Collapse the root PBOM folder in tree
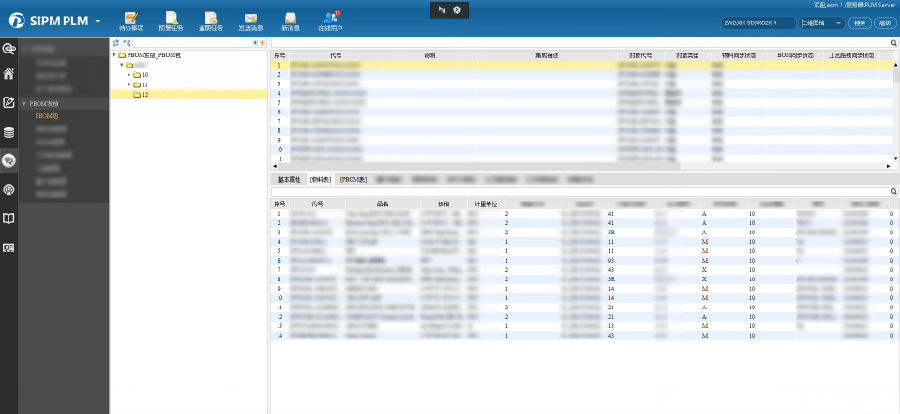 click(x=114, y=56)
